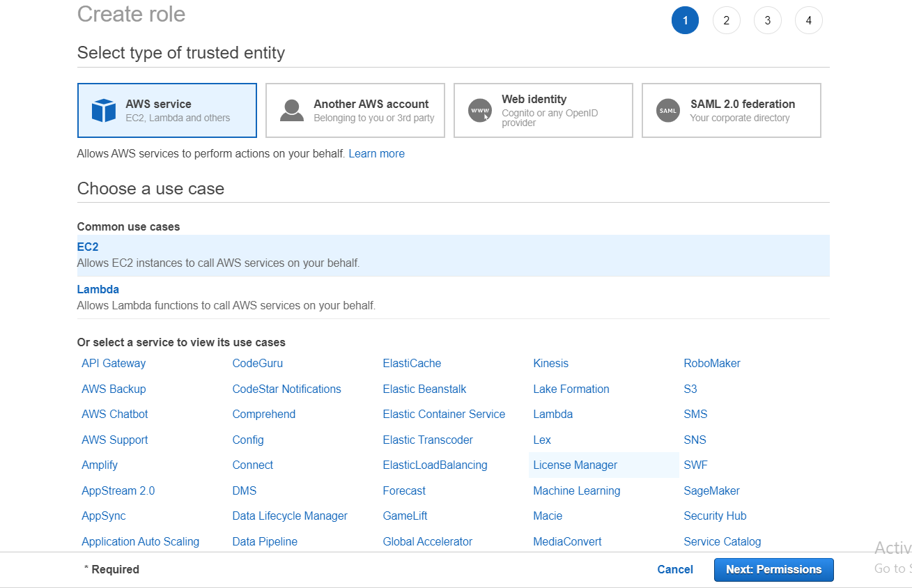Image resolution: width=912 pixels, height=588 pixels.
Task: Go to step 4 circle indicator
Action: (x=808, y=21)
